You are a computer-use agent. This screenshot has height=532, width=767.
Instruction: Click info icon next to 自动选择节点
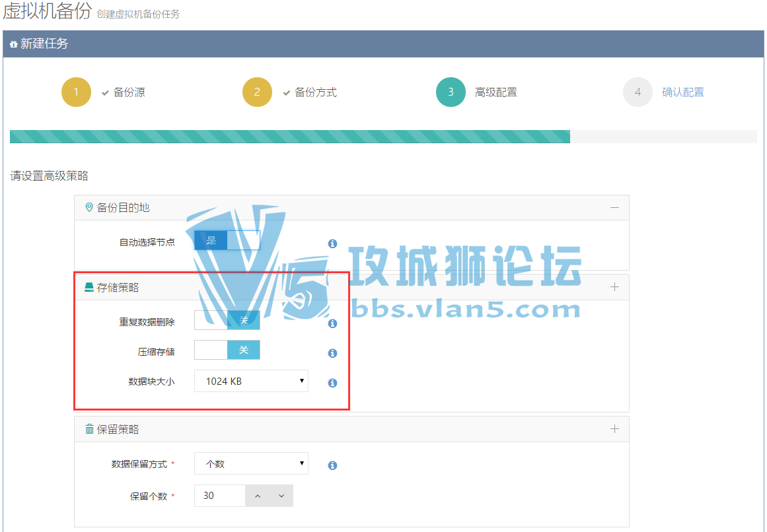tap(332, 244)
